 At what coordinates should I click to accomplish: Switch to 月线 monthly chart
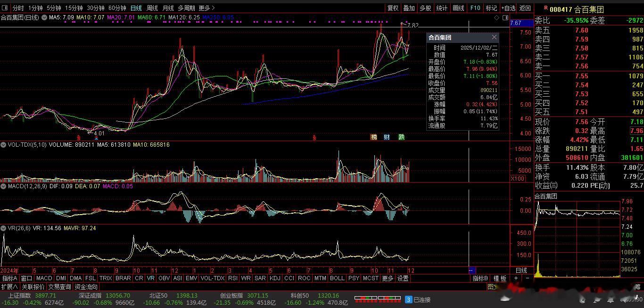(x=168, y=8)
